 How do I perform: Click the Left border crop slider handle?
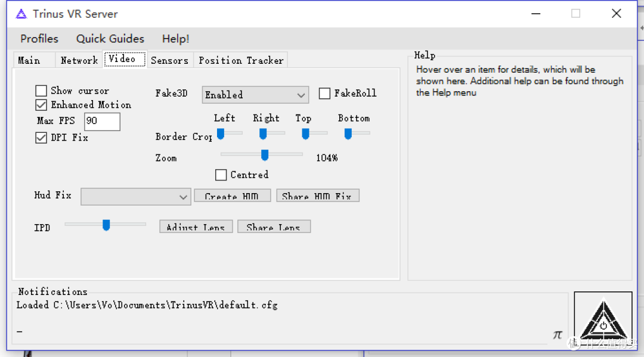point(221,134)
